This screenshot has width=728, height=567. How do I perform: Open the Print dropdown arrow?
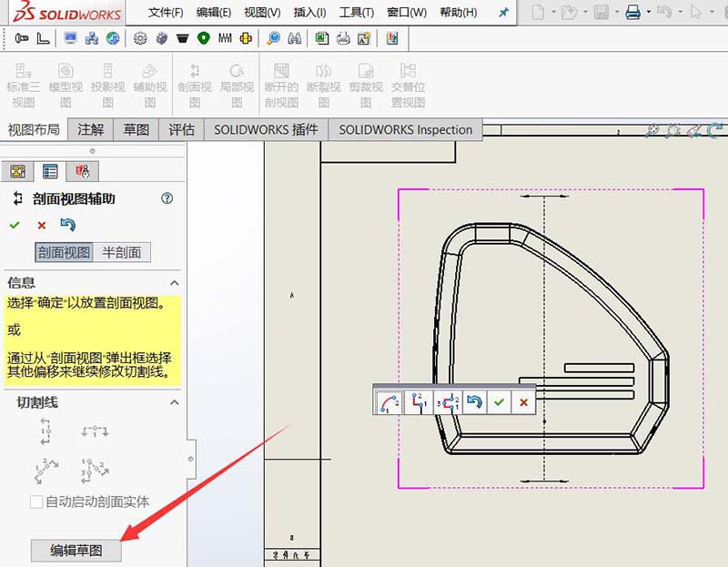coord(649,12)
